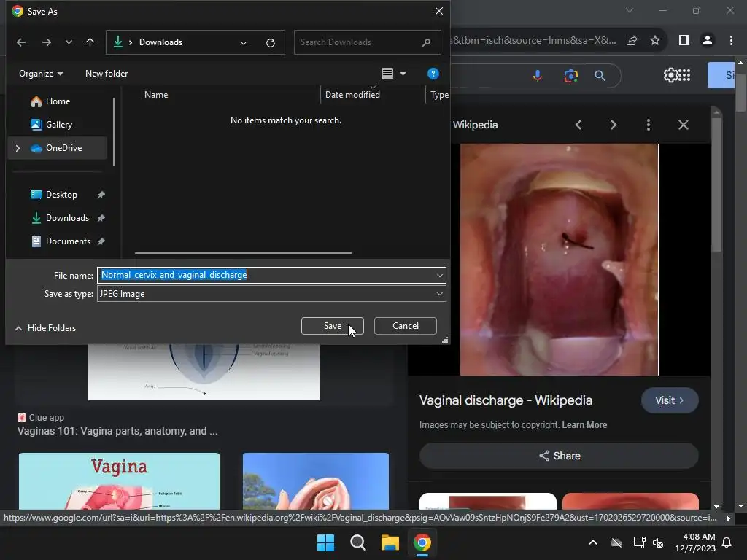
Task: Close the Save As dialog
Action: click(x=438, y=11)
